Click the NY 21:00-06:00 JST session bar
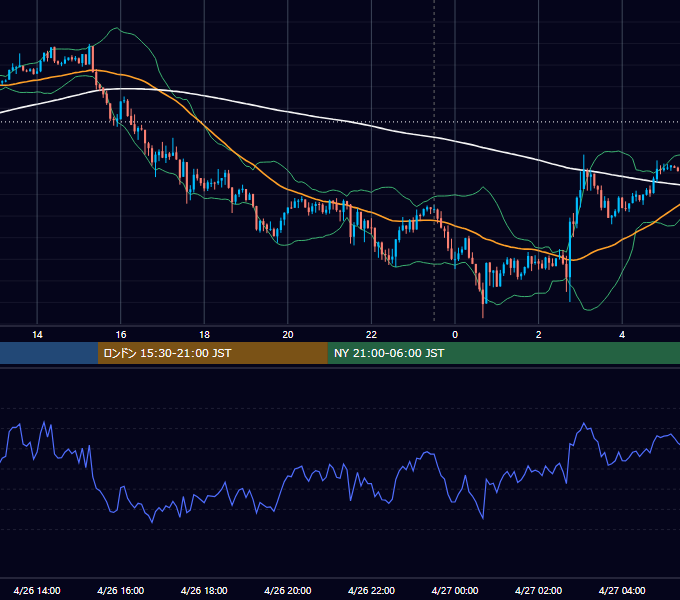This screenshot has height=600, width=680. [503, 353]
